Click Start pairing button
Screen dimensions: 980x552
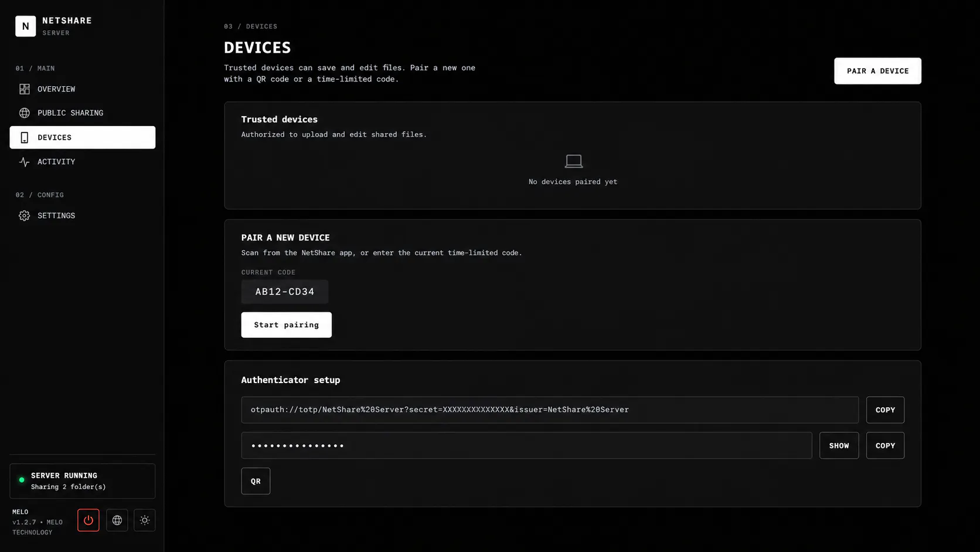pos(286,325)
